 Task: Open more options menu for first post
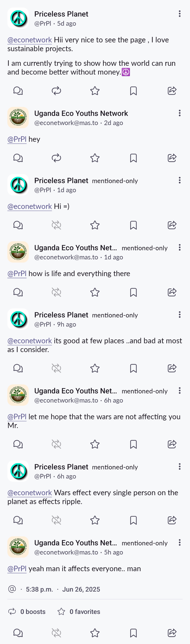click(180, 14)
